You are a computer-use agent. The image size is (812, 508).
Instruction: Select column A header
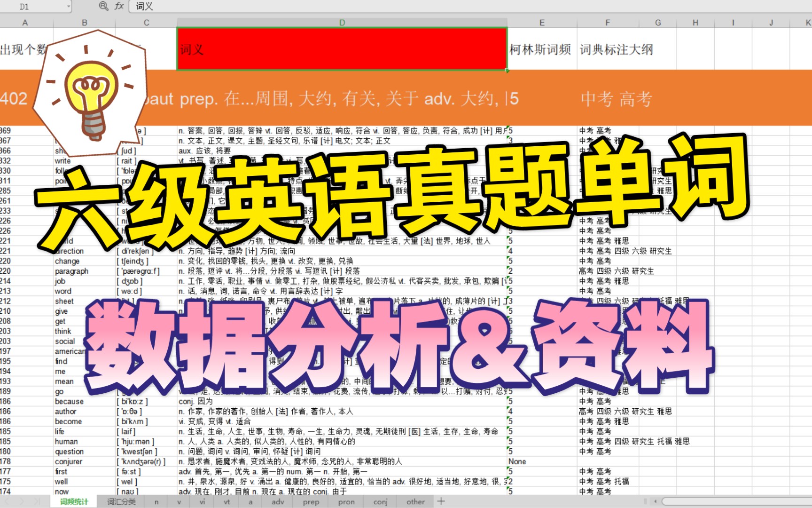25,23
